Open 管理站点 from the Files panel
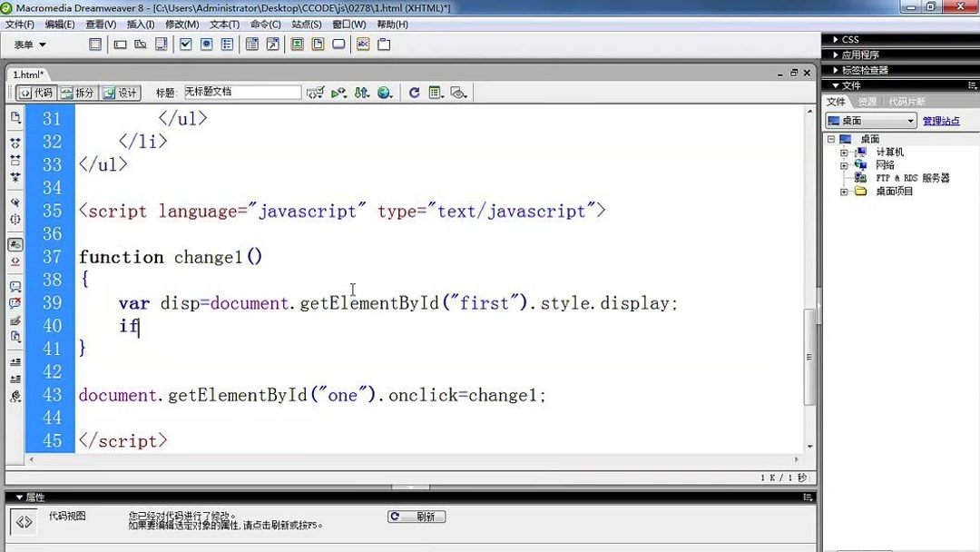 [941, 120]
